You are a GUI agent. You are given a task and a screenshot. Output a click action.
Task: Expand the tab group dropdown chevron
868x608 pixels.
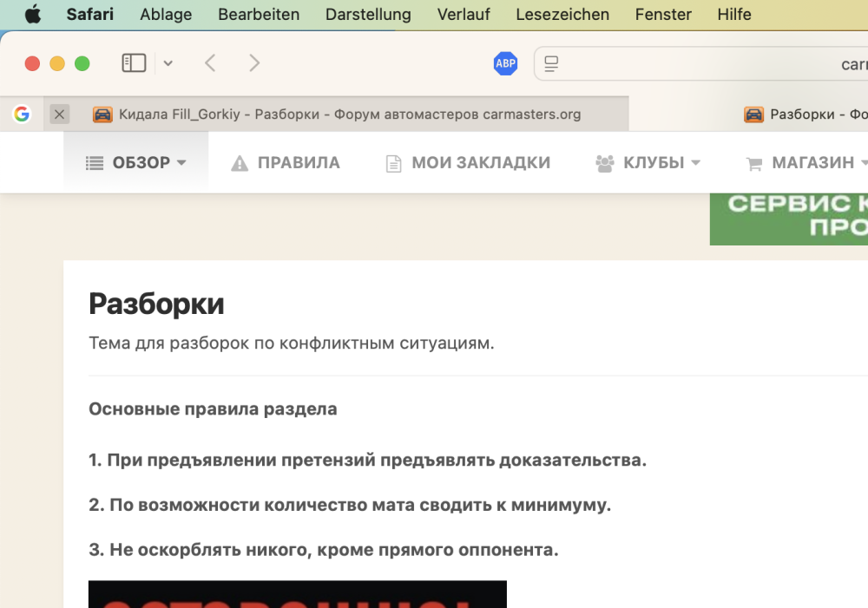click(168, 63)
